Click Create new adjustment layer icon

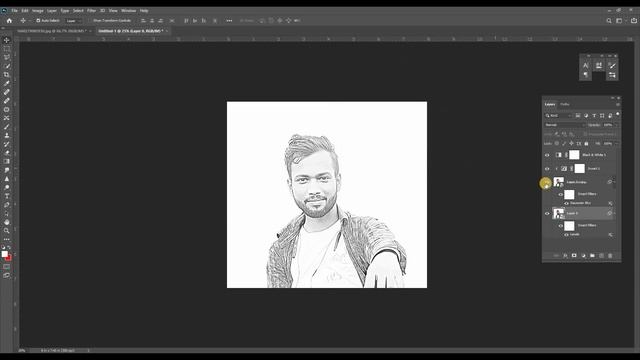pos(583,256)
